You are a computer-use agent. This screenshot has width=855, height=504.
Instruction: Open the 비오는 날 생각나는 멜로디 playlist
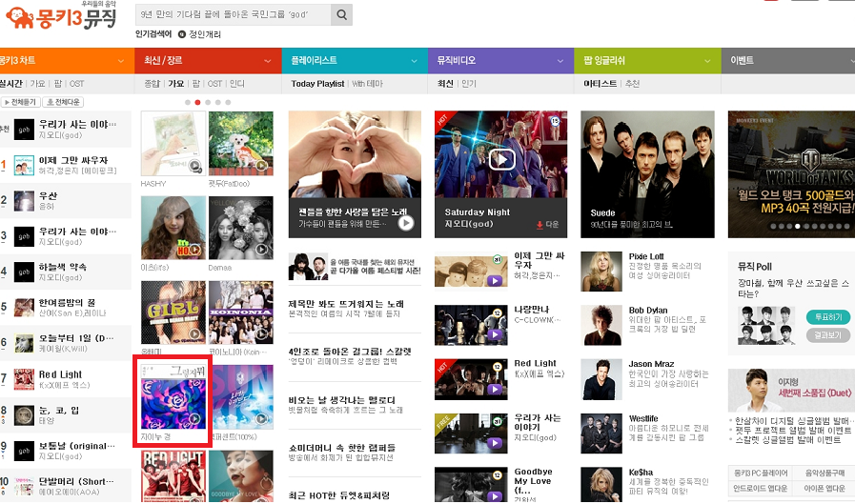(342, 400)
